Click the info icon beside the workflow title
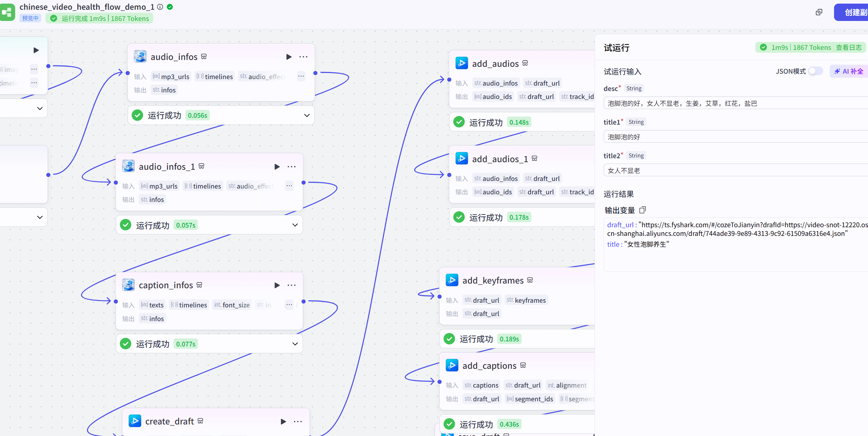This screenshot has height=436, width=868. [160, 7]
